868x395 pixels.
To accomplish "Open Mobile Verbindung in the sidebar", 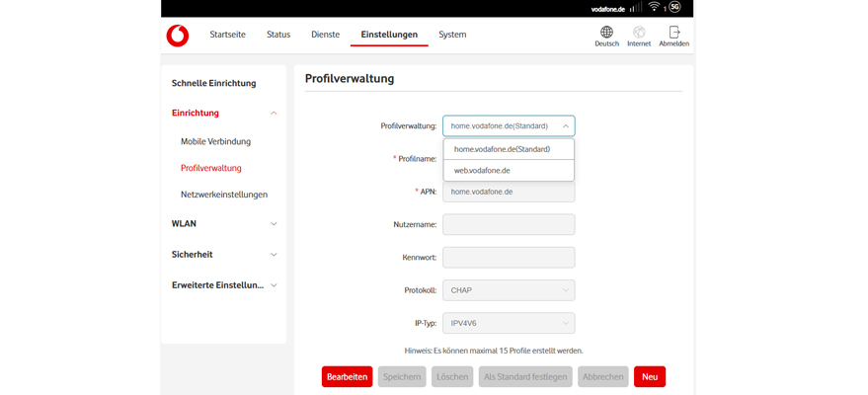I will [x=215, y=141].
